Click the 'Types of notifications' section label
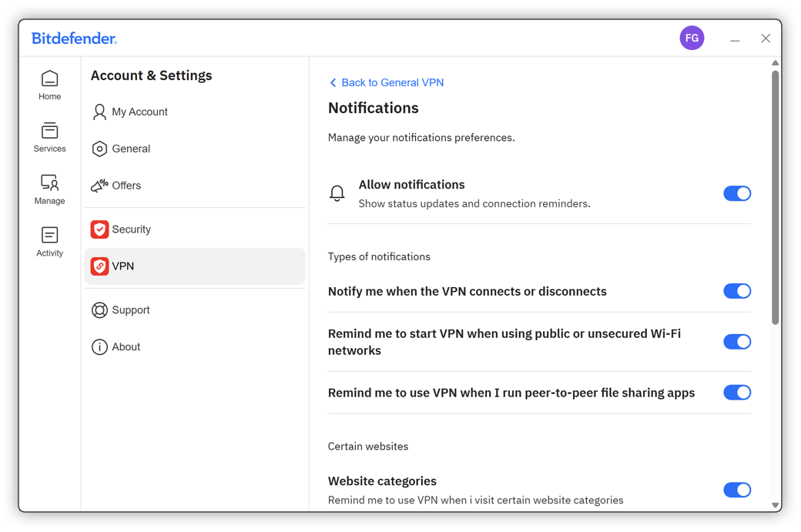This screenshot has width=801, height=532. pos(379,257)
